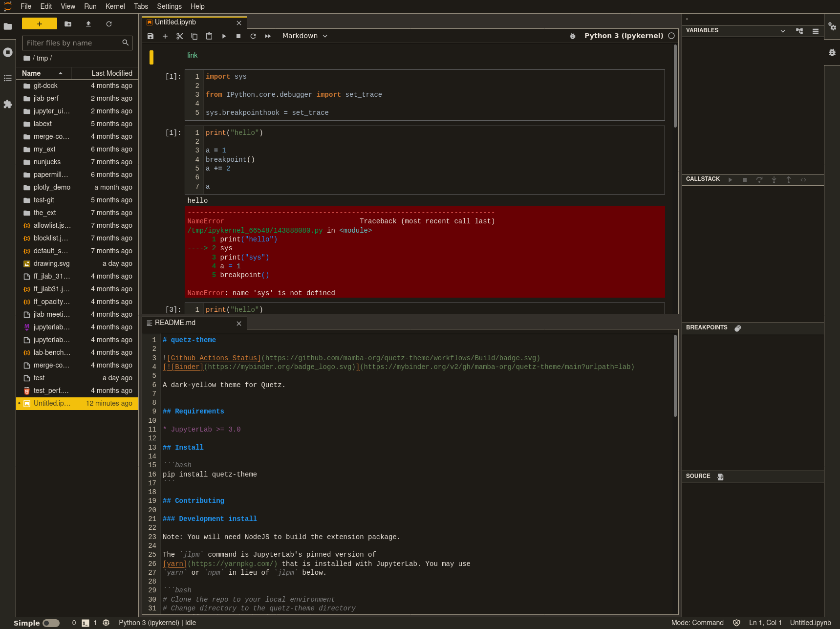Screen dimensions: 840x629
Task: Open the View menu
Action: coord(68,6)
